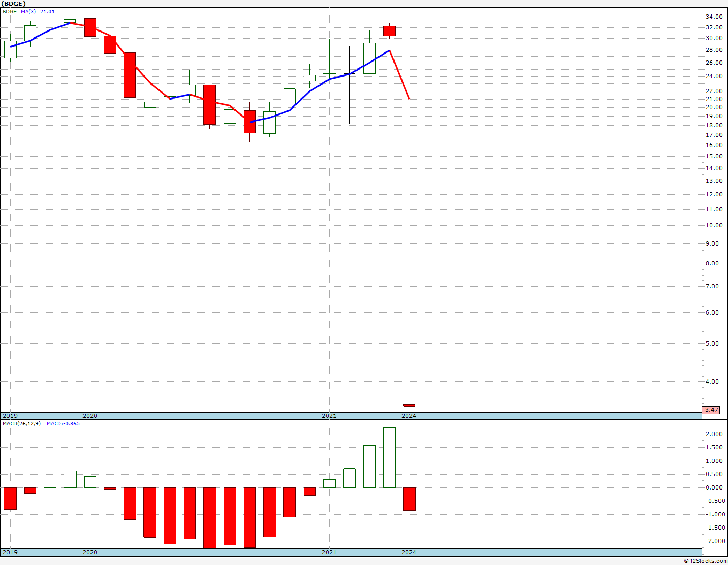Select the green BDGE legend label
The height and width of the screenshot is (565, 728).
point(9,11)
